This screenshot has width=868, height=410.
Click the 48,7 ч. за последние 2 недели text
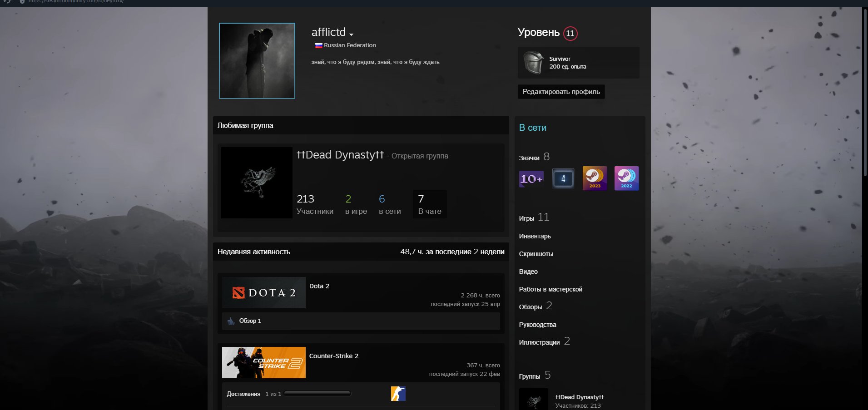452,252
